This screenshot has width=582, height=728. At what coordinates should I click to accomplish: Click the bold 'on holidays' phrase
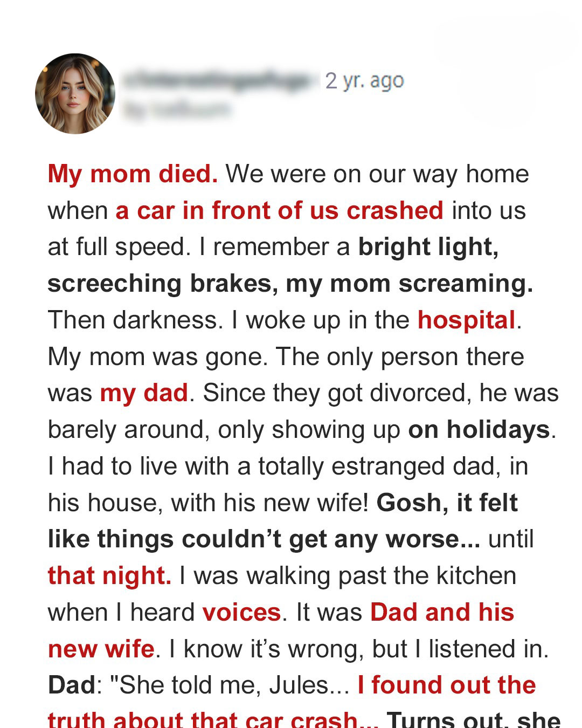479,430
